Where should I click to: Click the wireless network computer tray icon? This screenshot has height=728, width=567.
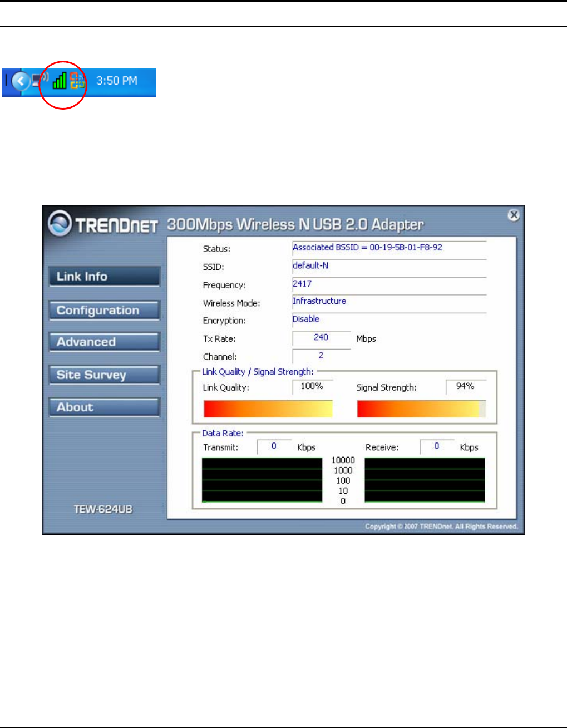point(41,81)
